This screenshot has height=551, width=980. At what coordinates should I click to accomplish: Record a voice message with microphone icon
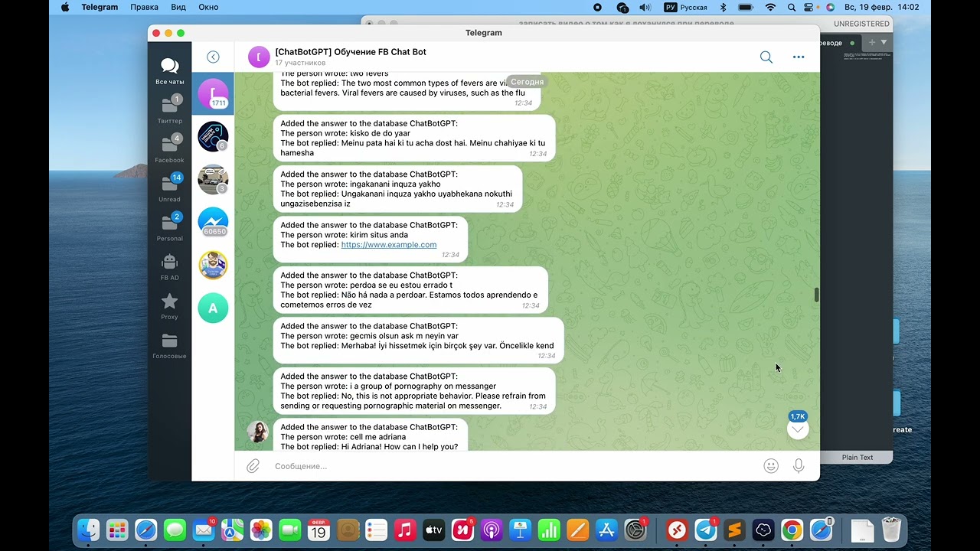tap(799, 465)
